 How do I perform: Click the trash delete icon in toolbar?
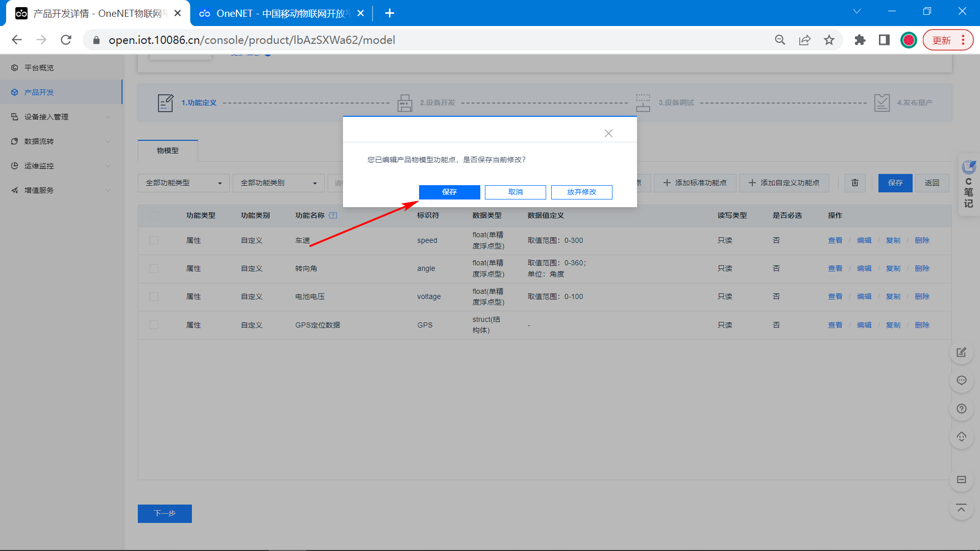point(855,183)
